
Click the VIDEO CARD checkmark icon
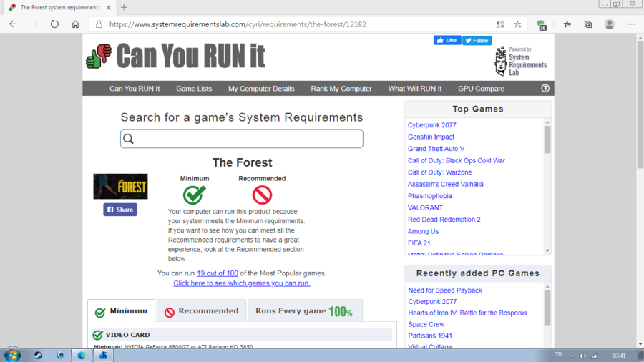pos(98,335)
